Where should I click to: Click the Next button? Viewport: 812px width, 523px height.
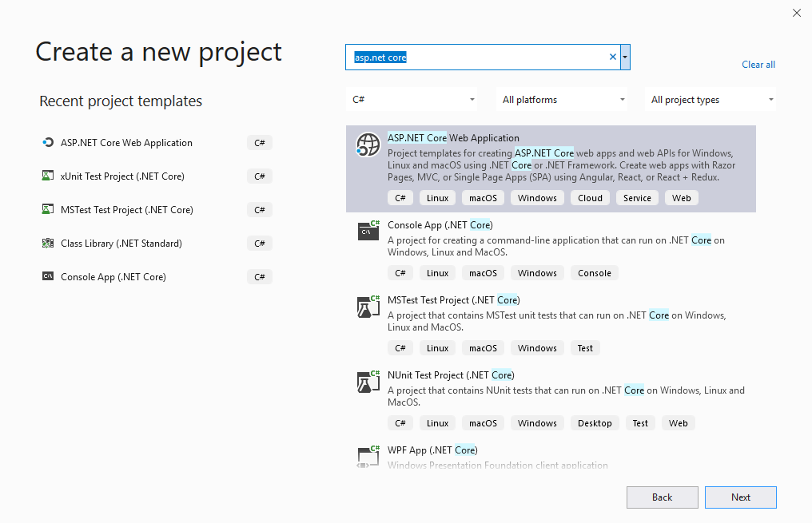[741, 497]
